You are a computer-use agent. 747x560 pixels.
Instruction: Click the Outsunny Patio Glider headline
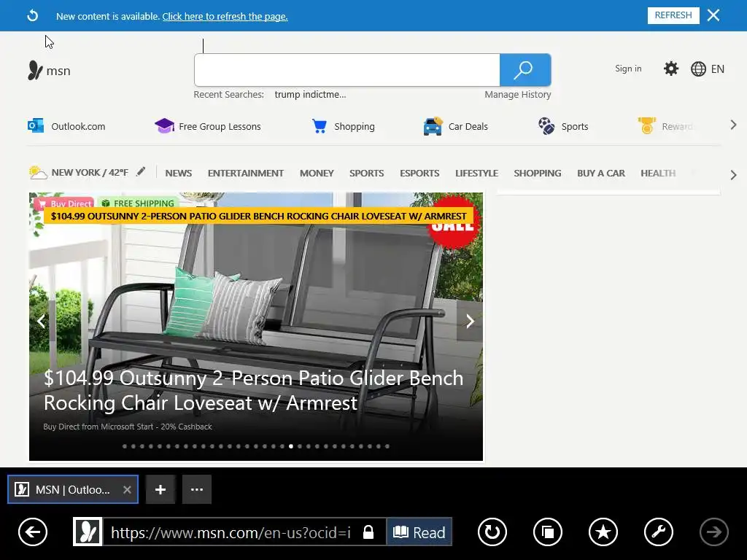(253, 390)
